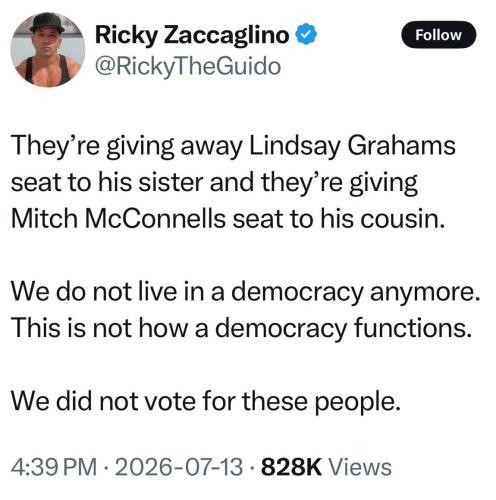Click the opening words They're giving away
Image resolution: width=496 pixels, height=500 pixels.
[126, 147]
